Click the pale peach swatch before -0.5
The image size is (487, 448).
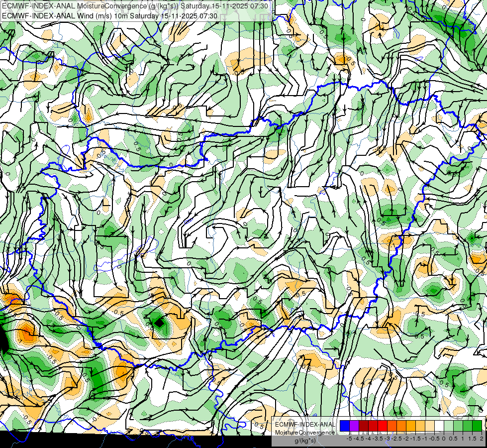click(x=429, y=426)
